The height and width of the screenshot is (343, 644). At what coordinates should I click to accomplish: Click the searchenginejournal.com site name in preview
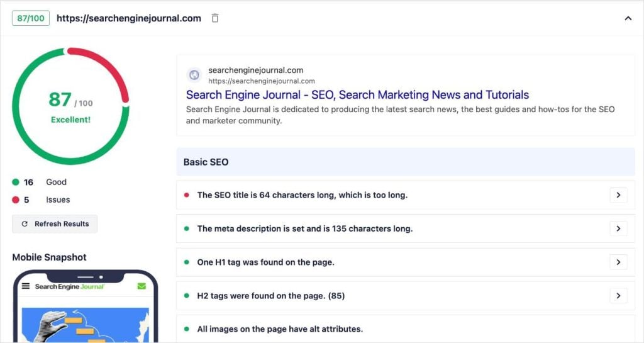256,70
